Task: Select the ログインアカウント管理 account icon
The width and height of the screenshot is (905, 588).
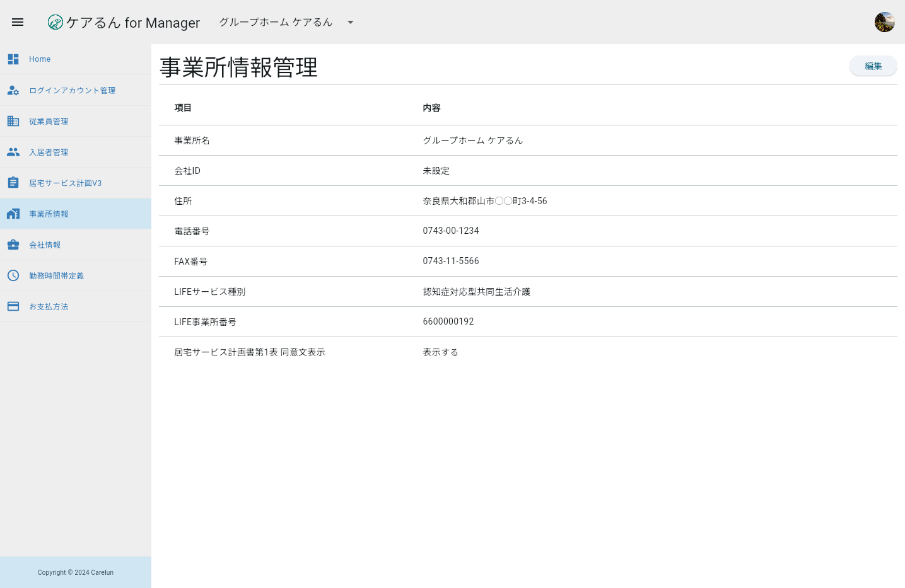Action: [x=13, y=90]
